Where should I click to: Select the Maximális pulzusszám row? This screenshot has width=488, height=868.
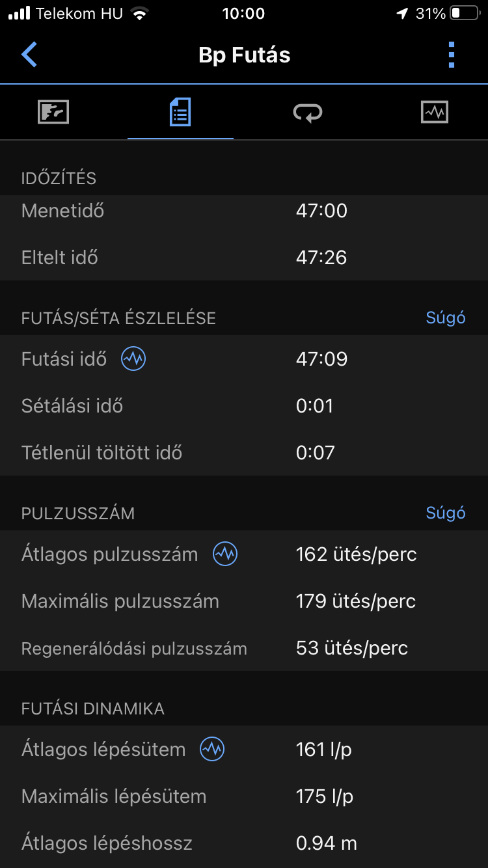pyautogui.click(x=244, y=601)
